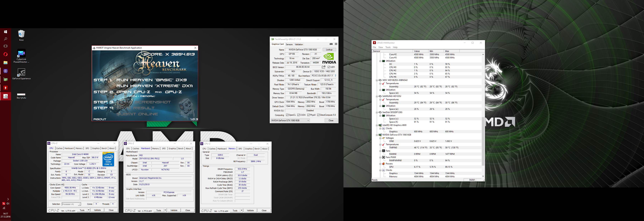Image resolution: width=644 pixels, height=221 pixels.
Task: Toggle PhysX checkbox in GPU-Z
Action: click(x=309, y=115)
